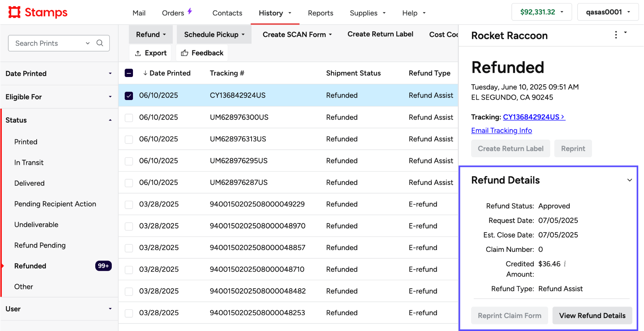
Task: Click the info icon next to Credited Amount
Action: tap(565, 264)
